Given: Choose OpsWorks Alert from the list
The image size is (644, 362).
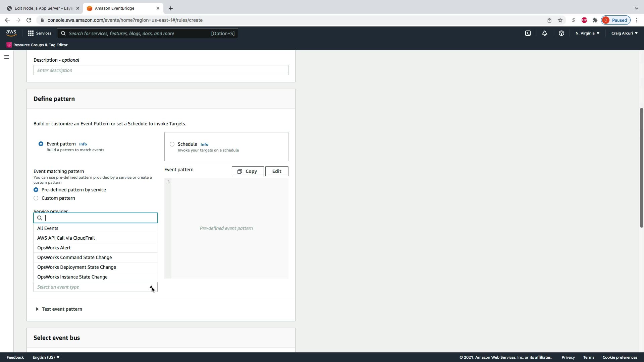Looking at the screenshot, I should tap(54, 248).
